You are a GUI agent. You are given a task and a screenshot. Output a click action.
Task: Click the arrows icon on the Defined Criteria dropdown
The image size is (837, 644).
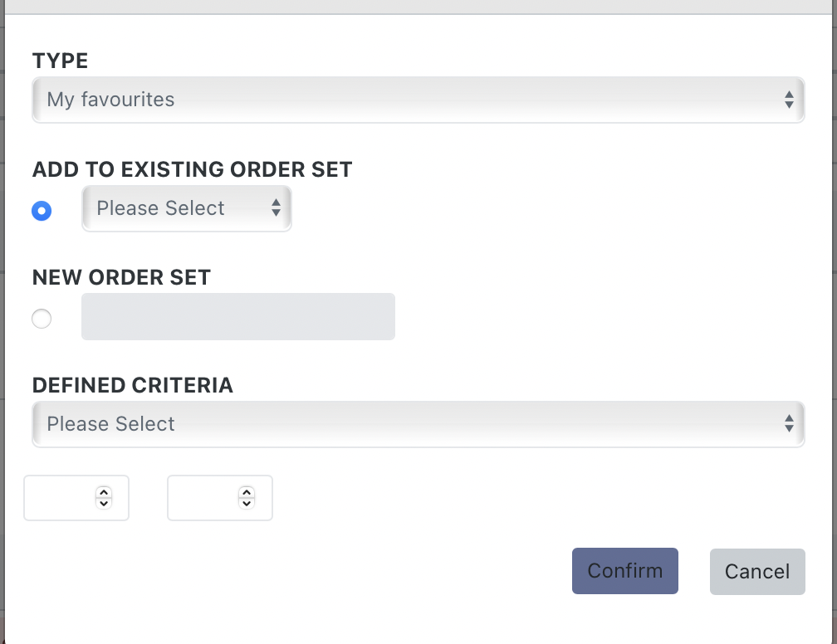pyautogui.click(x=789, y=424)
